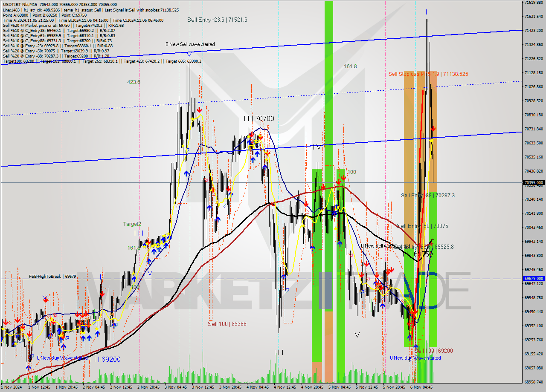This screenshot has width=546, height=392.
Task: Click the '0 New Buy Wave started' label near 1 Nov
Action: (62, 358)
